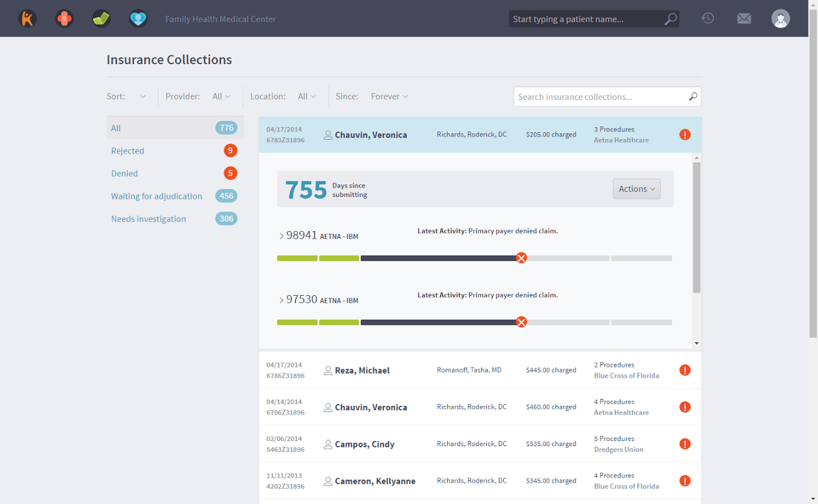Open the Actions button menu
This screenshot has height=504, width=818.
click(636, 189)
